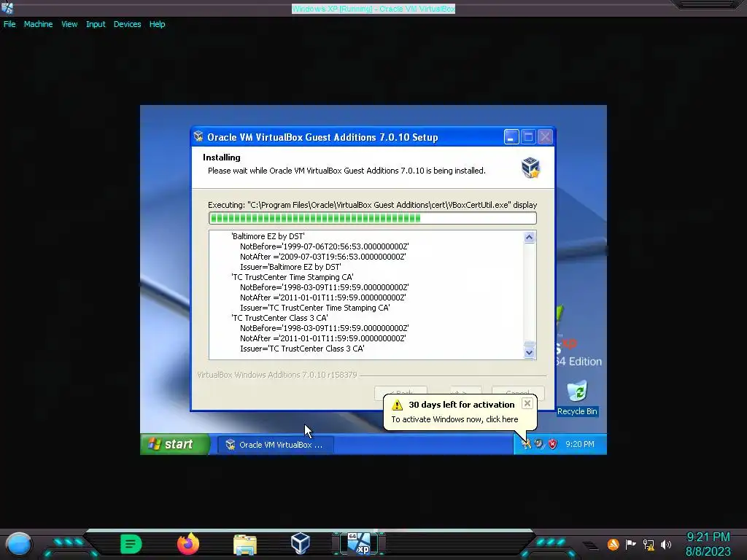The width and height of the screenshot is (747, 560).
Task: Open the host start orb button
Action: 18,544
